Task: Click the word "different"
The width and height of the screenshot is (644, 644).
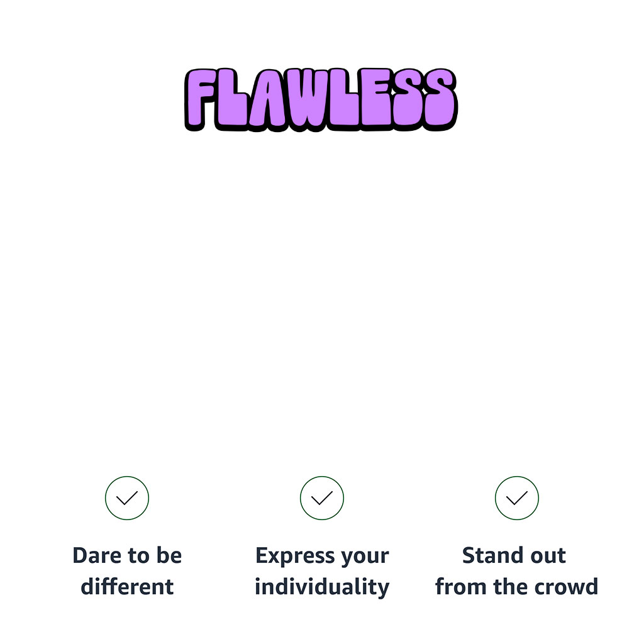Action: click(127, 587)
